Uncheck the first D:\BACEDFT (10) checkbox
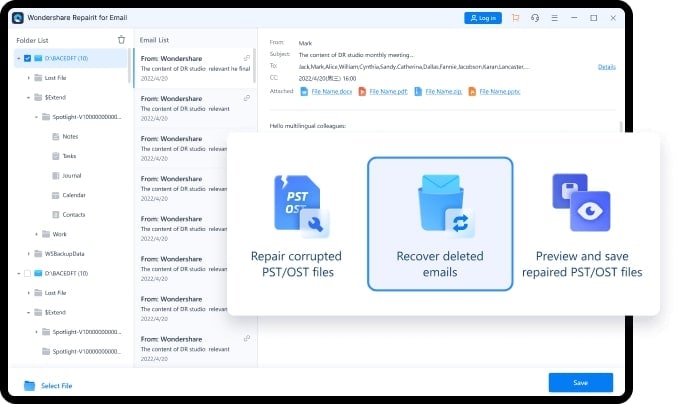Image resolution: width=678 pixels, height=404 pixels. (x=27, y=58)
